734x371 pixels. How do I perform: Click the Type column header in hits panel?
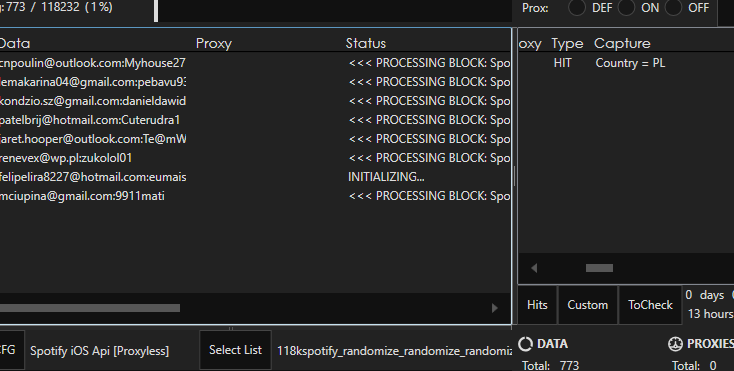pyautogui.click(x=567, y=44)
